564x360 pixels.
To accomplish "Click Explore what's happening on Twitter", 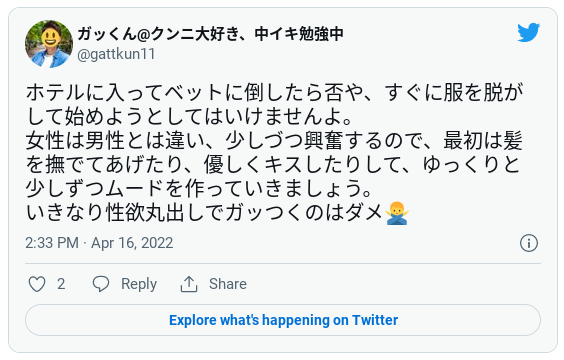I will (x=283, y=320).
